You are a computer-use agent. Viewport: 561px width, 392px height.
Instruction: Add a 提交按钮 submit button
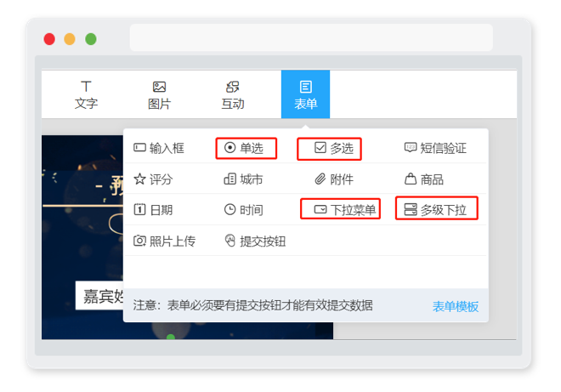255,241
